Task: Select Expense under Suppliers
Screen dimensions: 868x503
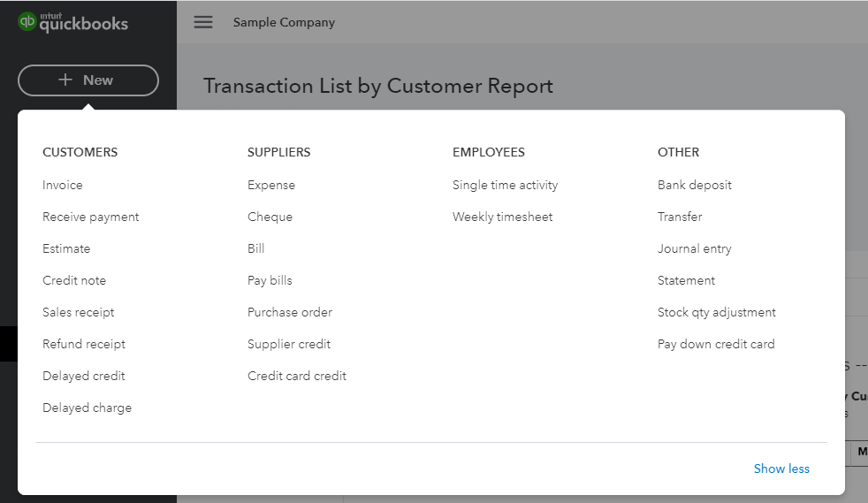Action: 271,185
